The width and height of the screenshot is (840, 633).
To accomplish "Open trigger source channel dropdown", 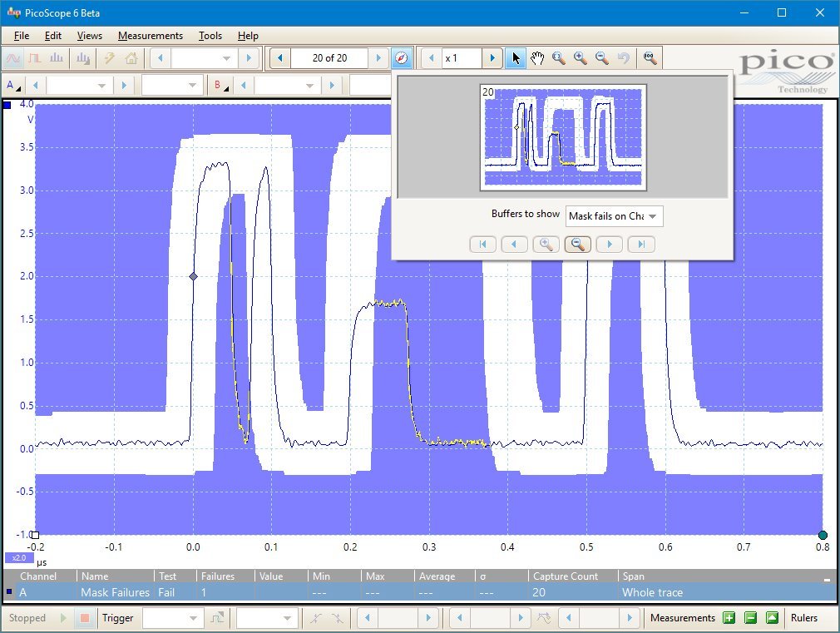I will (267, 618).
